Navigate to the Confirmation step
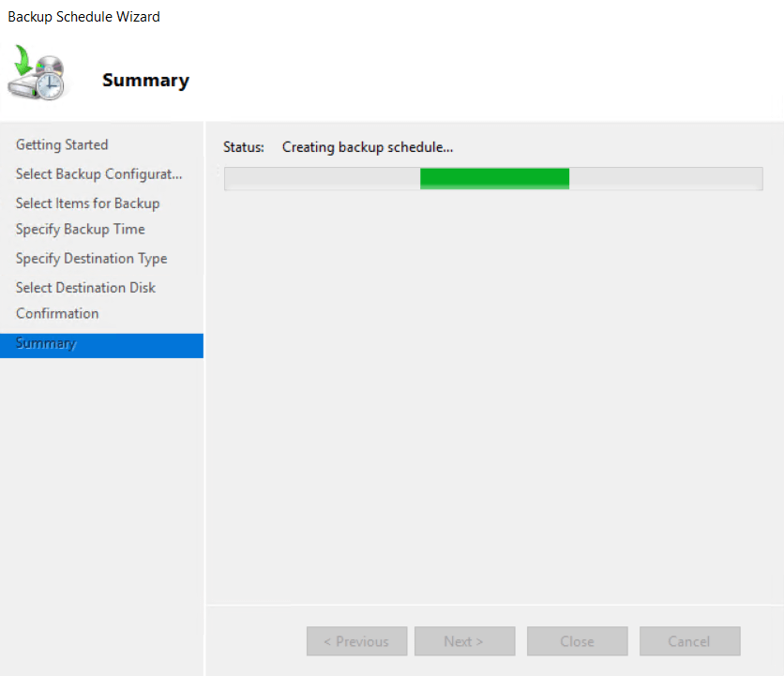784x676 pixels. coord(57,313)
